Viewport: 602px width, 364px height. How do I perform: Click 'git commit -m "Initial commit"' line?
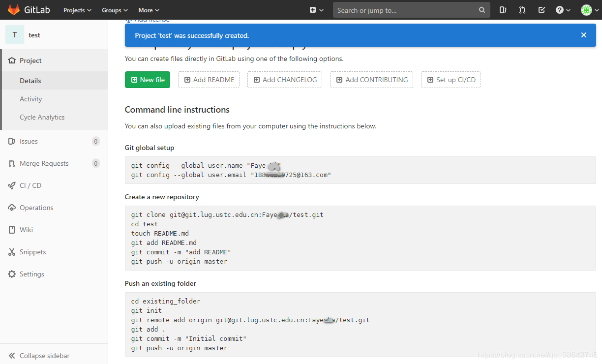tap(189, 338)
